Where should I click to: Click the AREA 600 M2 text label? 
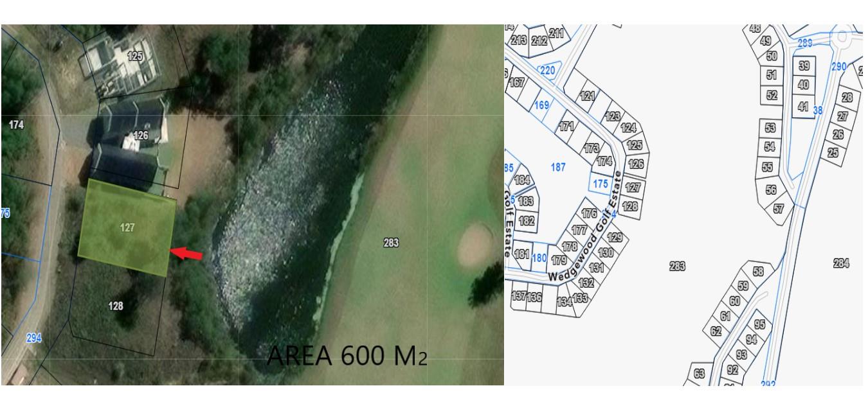pos(346,356)
